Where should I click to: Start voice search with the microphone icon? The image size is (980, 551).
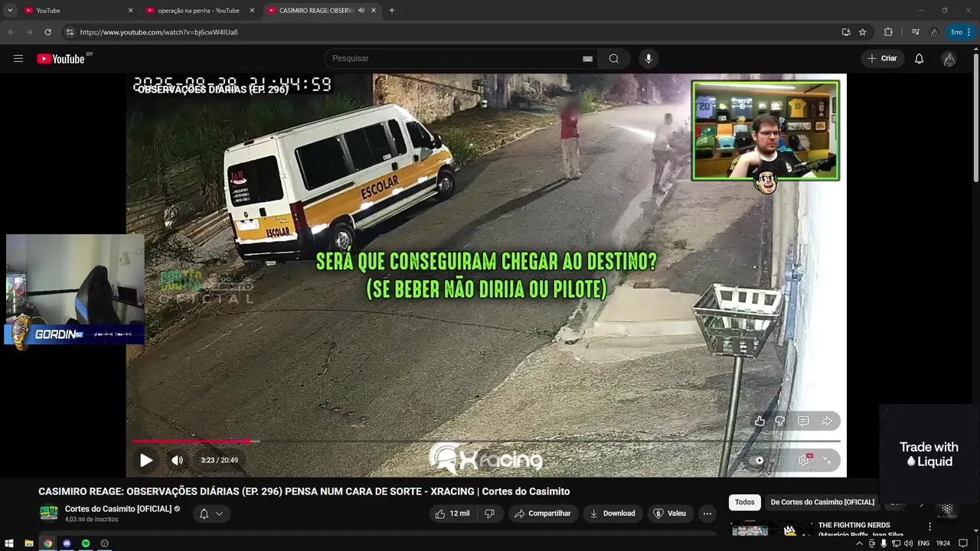click(648, 59)
